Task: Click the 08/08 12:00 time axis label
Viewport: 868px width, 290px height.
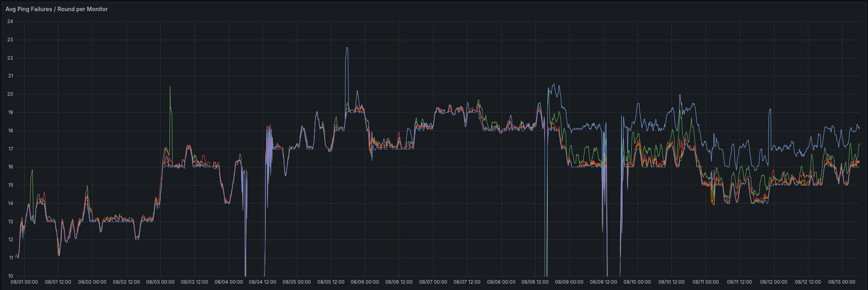Action: tap(535, 282)
